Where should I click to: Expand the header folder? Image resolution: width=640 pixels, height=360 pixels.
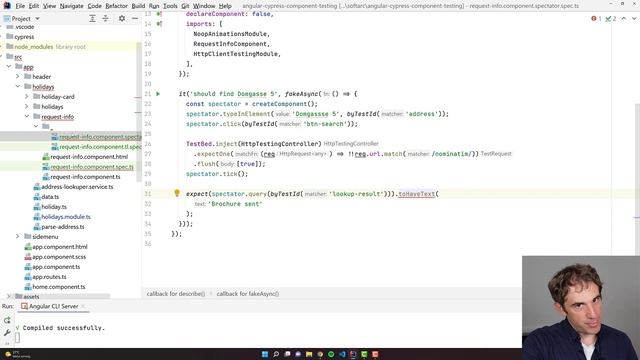(18, 77)
